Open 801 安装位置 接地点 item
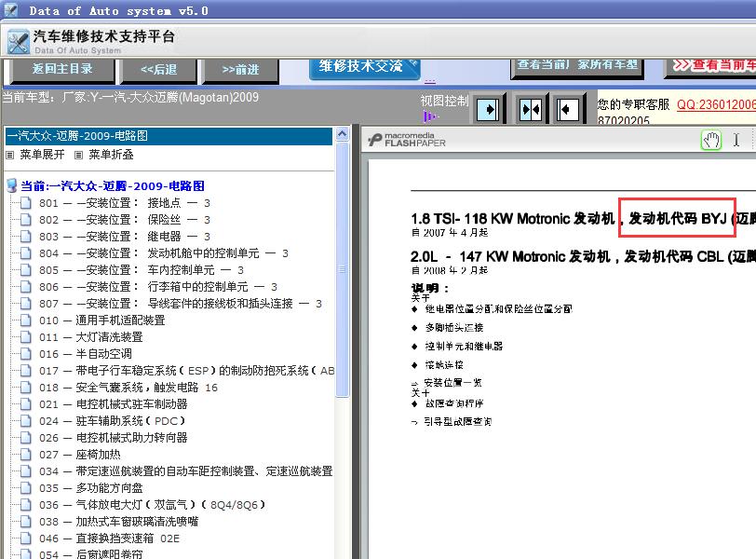The image size is (756, 559). click(x=125, y=203)
